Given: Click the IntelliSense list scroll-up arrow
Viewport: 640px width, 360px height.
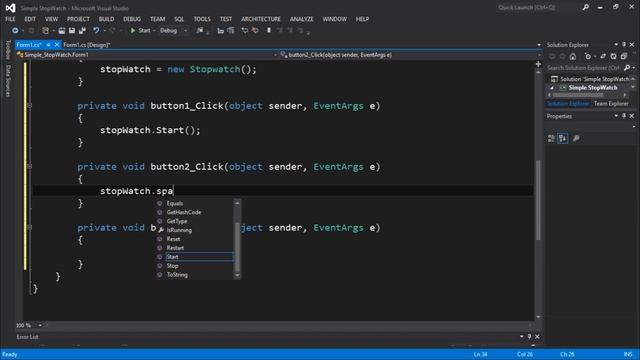Looking at the screenshot, I should point(237,203).
